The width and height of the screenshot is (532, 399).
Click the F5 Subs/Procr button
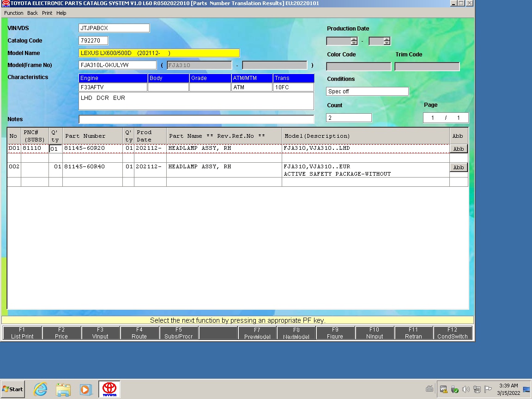pos(178,333)
